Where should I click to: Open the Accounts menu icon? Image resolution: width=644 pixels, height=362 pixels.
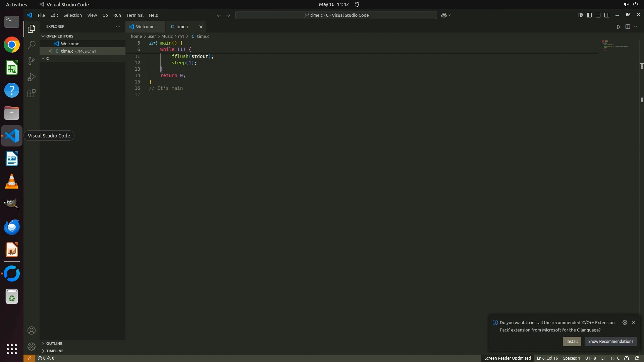point(32,331)
